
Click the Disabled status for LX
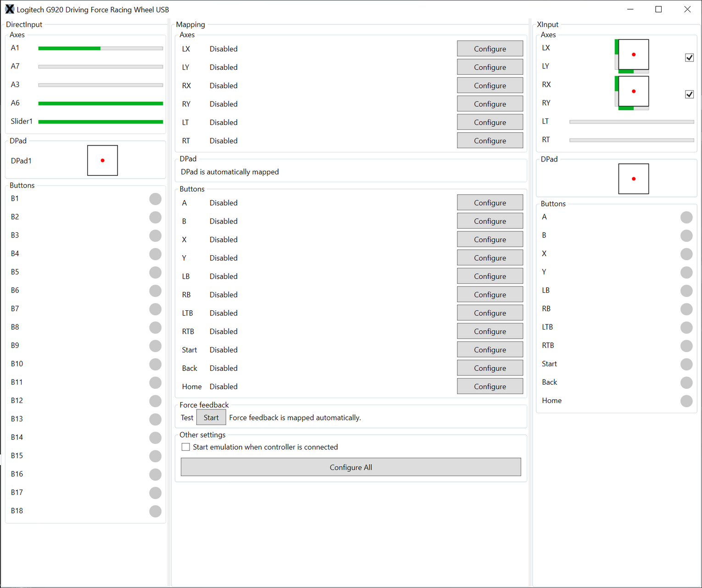pyautogui.click(x=223, y=49)
